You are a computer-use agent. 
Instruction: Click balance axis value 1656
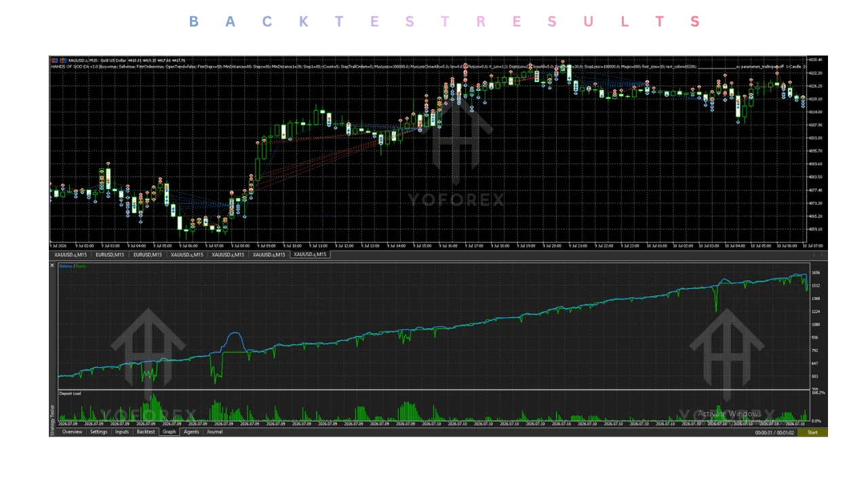click(x=816, y=272)
